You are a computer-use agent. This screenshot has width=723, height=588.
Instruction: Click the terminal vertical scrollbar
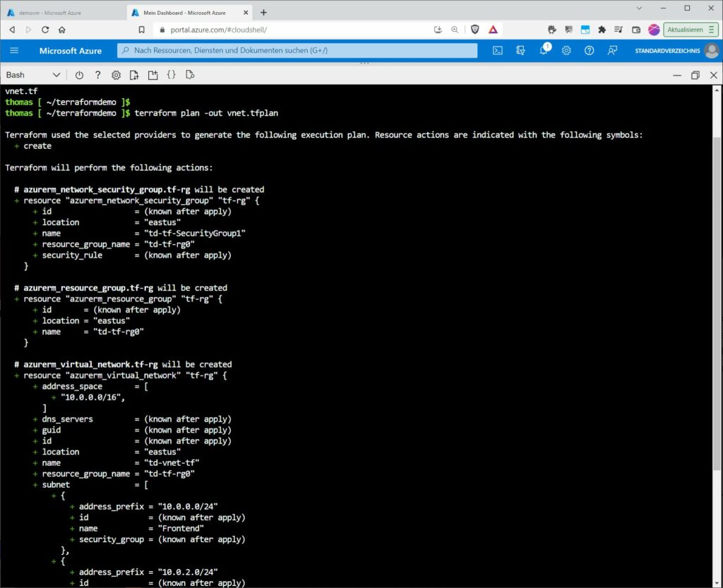click(x=717, y=304)
